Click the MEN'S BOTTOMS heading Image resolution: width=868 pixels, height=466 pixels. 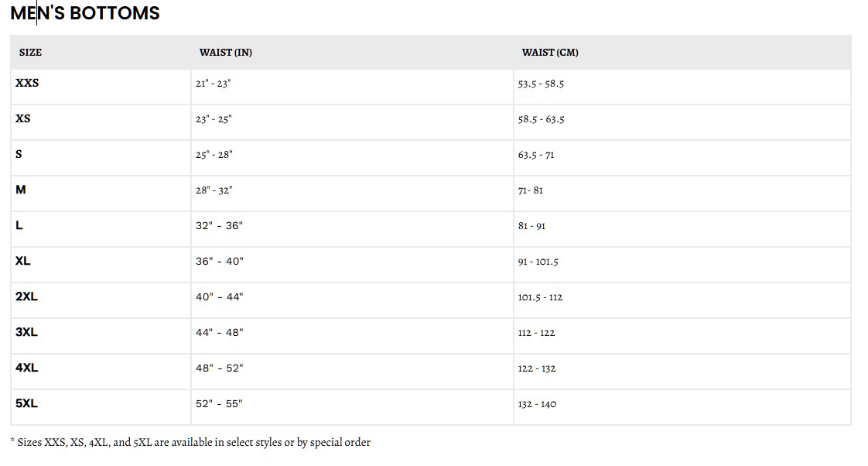[x=85, y=13]
